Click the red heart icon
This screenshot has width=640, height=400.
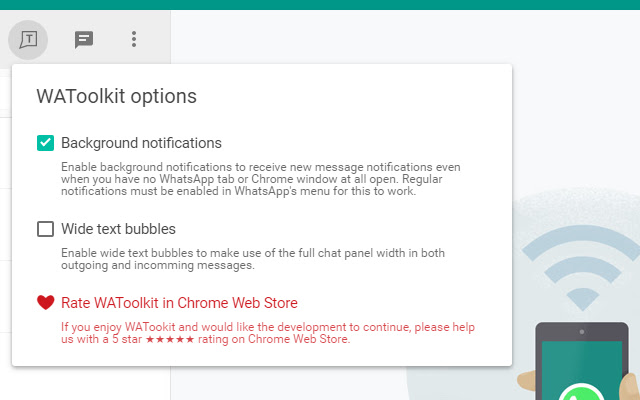pos(45,302)
